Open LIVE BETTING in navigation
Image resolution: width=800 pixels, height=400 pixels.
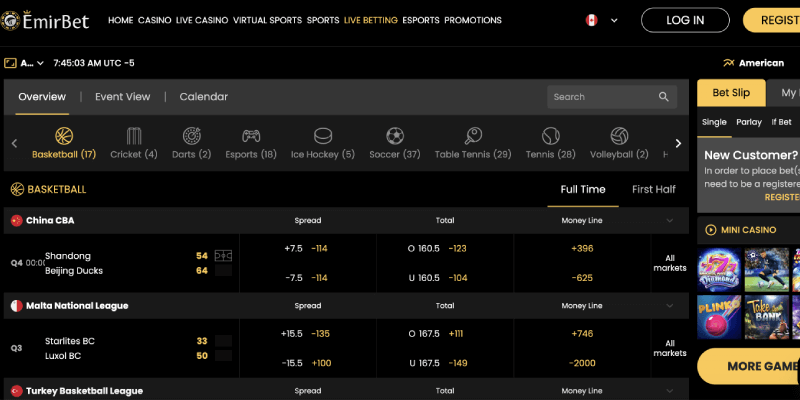coord(371,20)
